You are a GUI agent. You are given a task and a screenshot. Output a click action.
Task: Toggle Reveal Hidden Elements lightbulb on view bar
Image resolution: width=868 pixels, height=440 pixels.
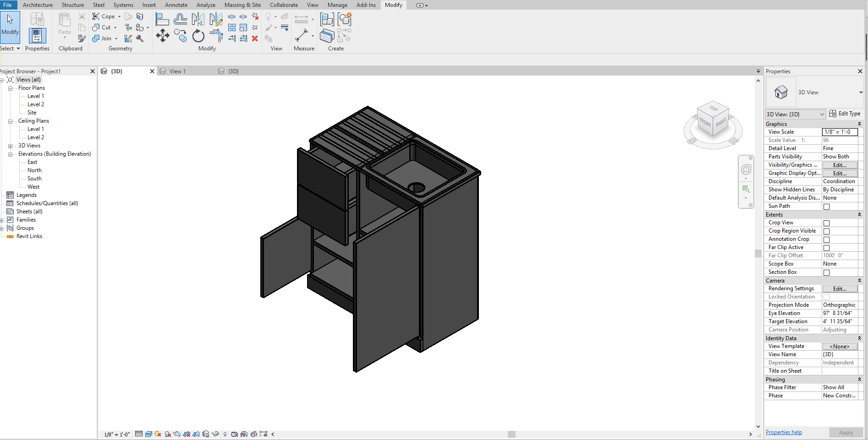click(x=225, y=434)
